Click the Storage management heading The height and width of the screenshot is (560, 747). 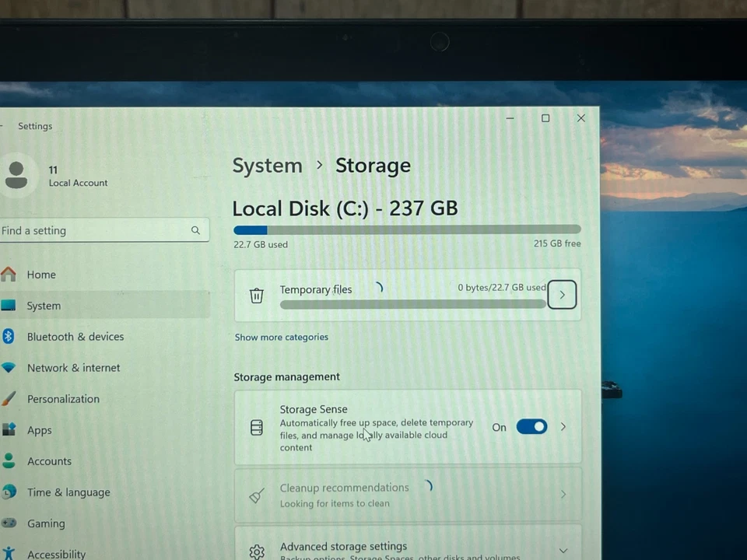(x=286, y=376)
